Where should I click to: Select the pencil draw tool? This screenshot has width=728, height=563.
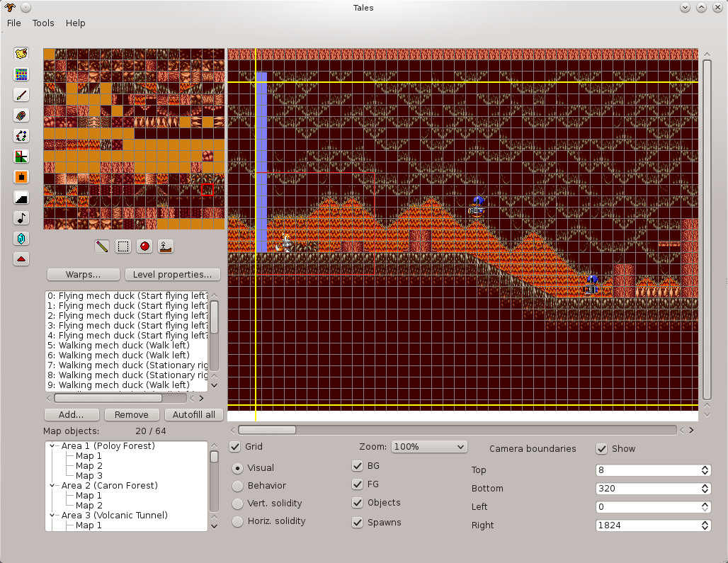[x=103, y=246]
